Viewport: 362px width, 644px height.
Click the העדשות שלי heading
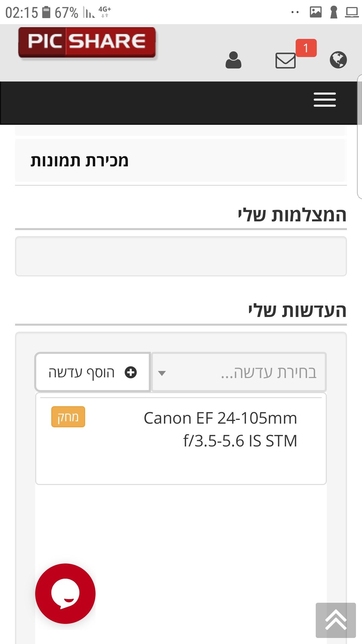pyautogui.click(x=297, y=311)
